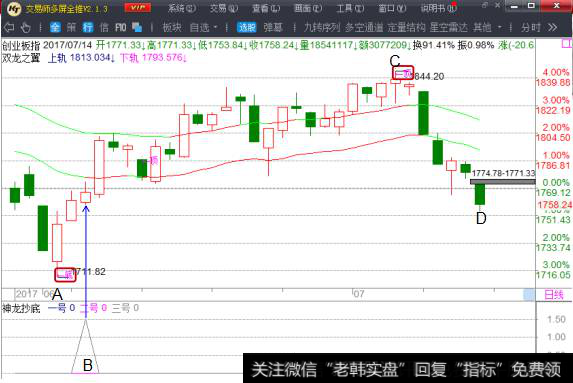
Task: Click the 1839.88 price scale label
Action: [553, 83]
